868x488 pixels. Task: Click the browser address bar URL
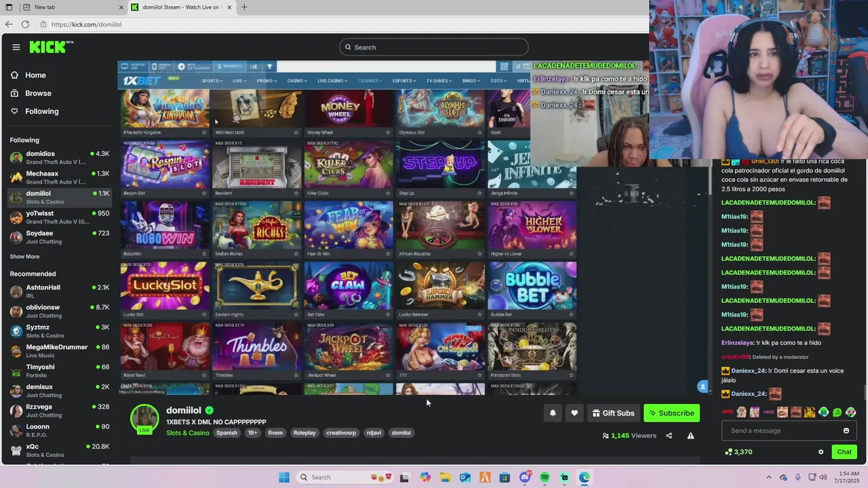[86, 24]
